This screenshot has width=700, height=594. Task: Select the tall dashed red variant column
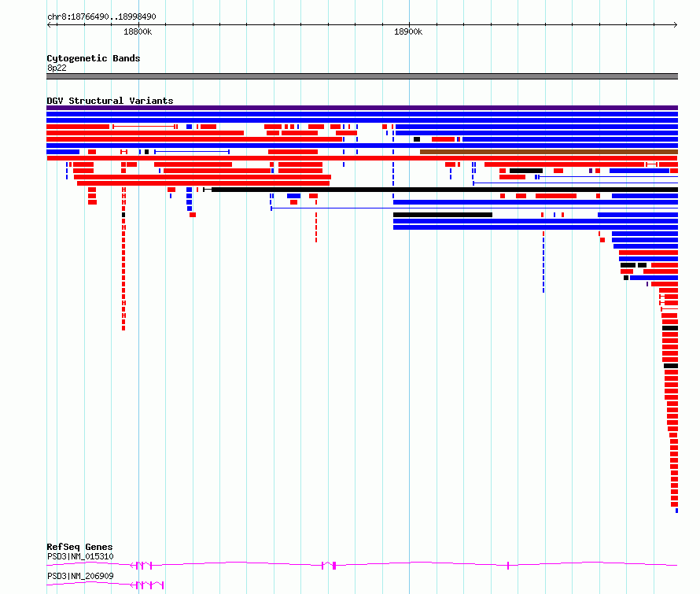(123, 259)
